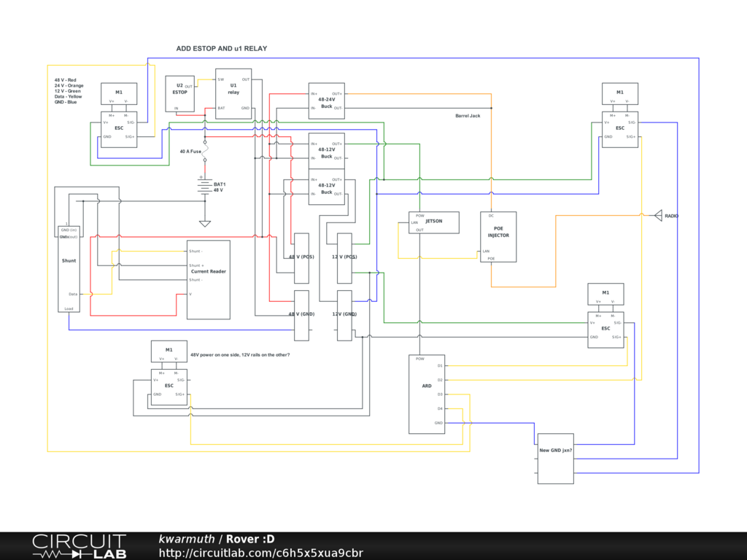Select the ground symbol below the battery
The width and height of the screenshot is (747, 560).
[205, 223]
